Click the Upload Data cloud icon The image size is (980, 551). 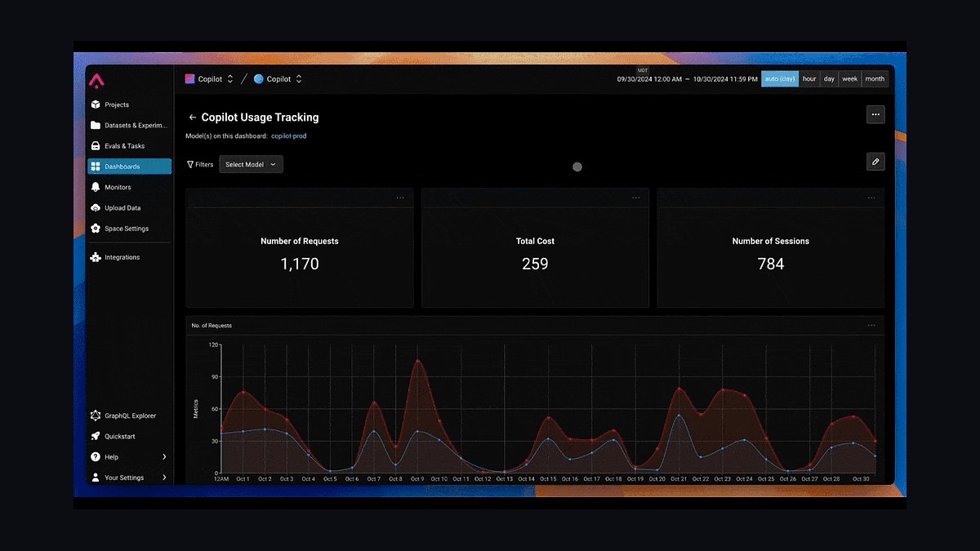tap(96, 208)
